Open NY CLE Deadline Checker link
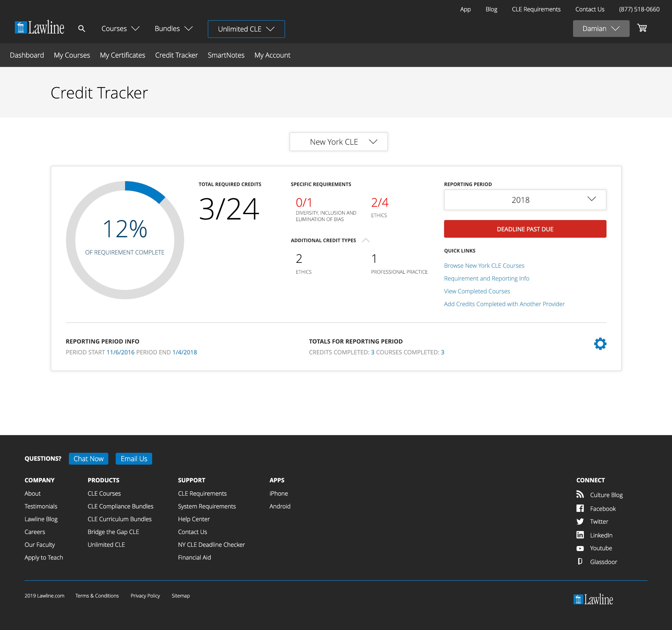The image size is (672, 630). tap(211, 545)
